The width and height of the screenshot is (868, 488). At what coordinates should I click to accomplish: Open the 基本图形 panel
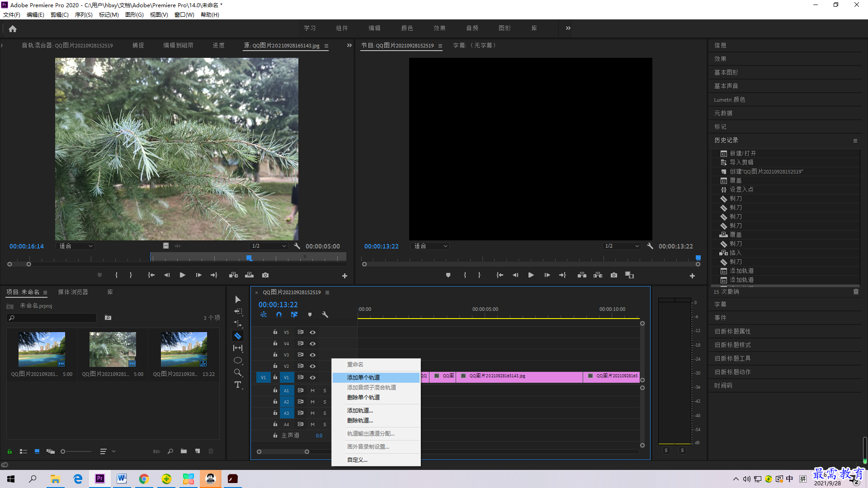coord(726,73)
